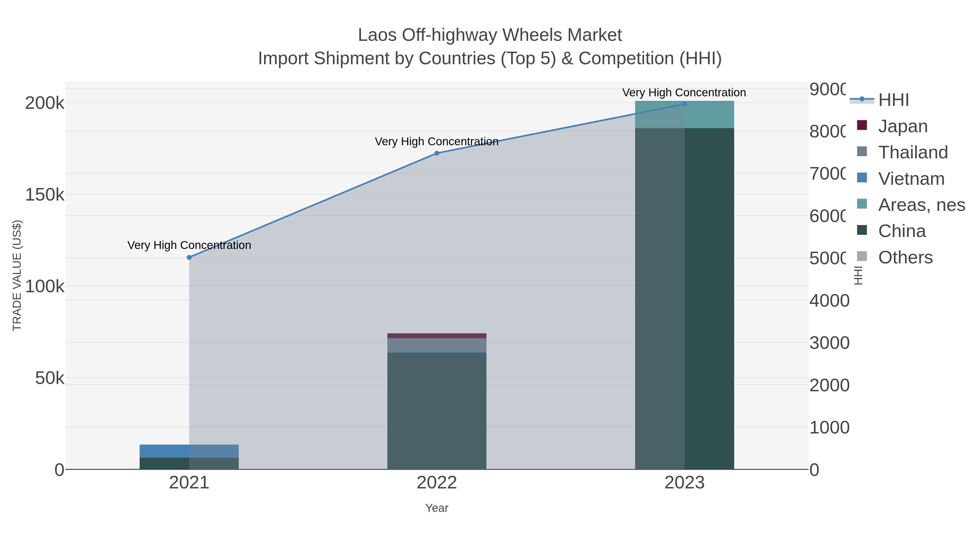Viewport: 980px width, 551px height.
Task: Click the 2023 x-axis label
Action: click(684, 483)
